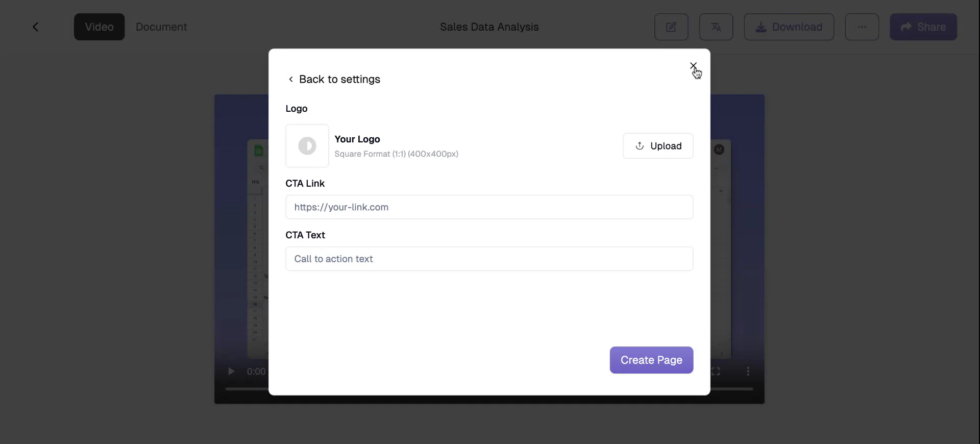The image size is (980, 444).
Task: Click the Download button
Action: pyautogui.click(x=789, y=27)
